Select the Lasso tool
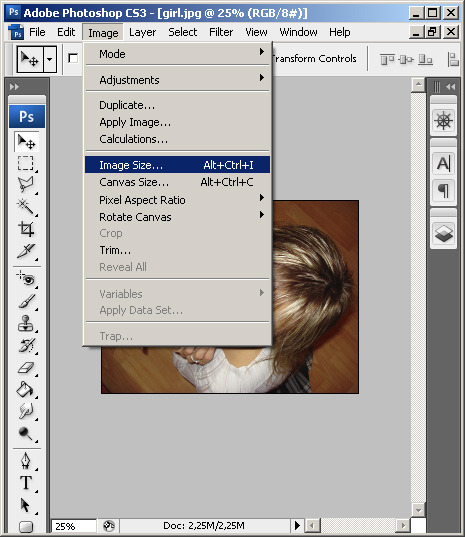The image size is (465, 537). click(x=26, y=185)
